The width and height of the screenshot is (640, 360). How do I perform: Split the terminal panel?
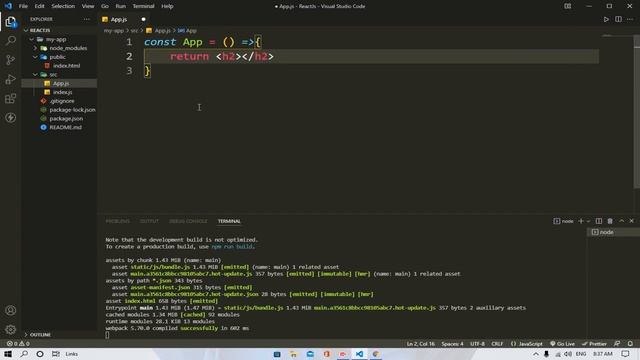tap(599, 221)
